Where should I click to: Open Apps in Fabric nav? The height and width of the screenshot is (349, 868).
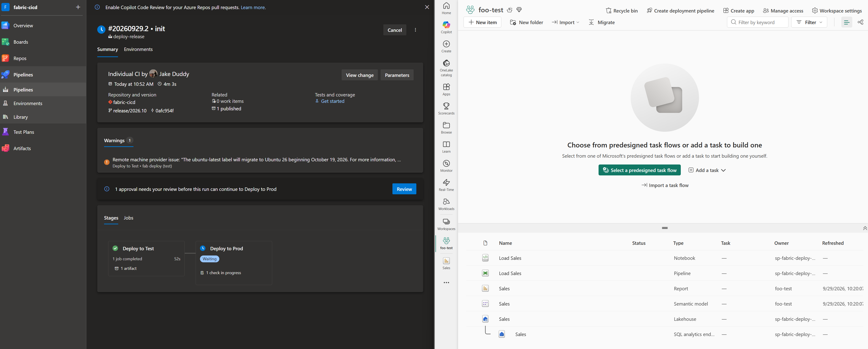446,90
